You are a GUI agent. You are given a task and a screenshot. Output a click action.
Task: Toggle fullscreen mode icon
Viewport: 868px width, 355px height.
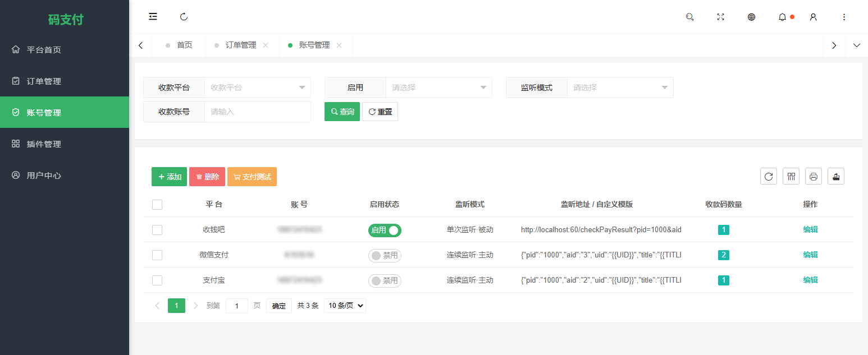(x=720, y=17)
